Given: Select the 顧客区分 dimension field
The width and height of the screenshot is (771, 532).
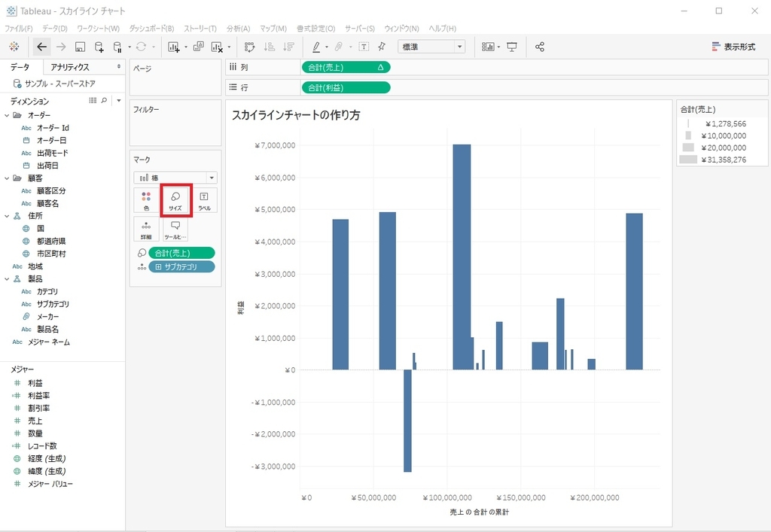Looking at the screenshot, I should coord(51,190).
